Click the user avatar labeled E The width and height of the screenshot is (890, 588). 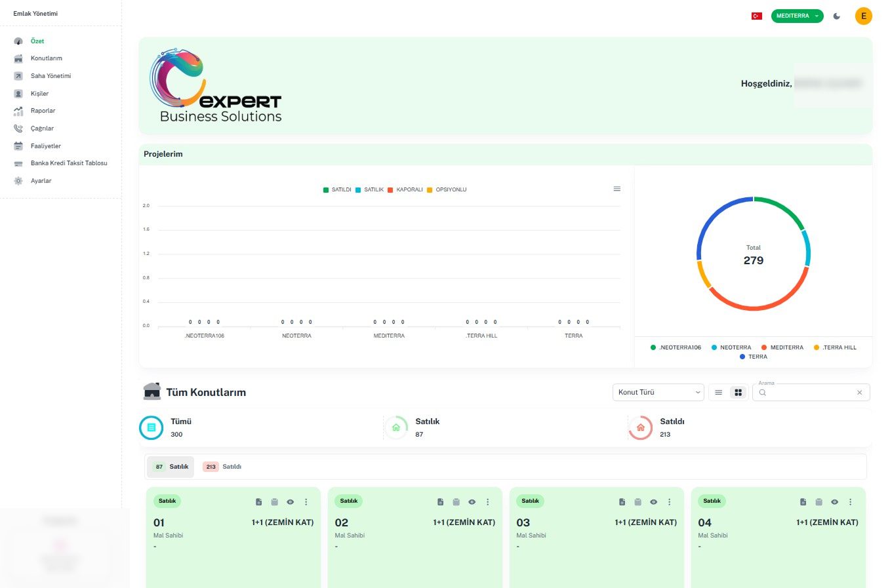(863, 16)
